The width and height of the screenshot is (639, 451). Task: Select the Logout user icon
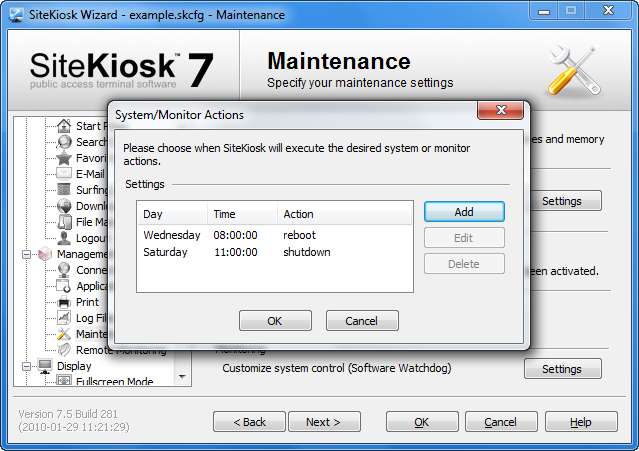tap(65, 238)
